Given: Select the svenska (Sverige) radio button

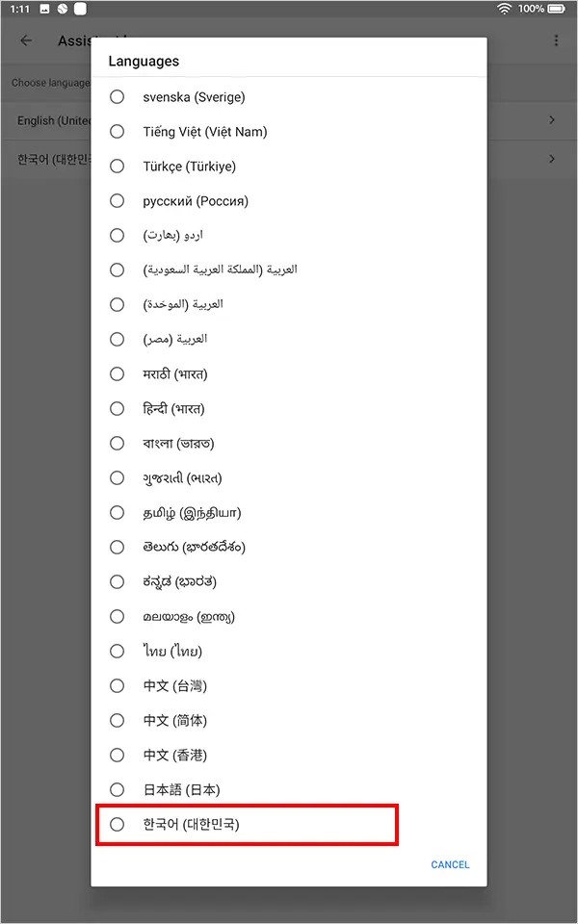Looking at the screenshot, I should point(118,96).
